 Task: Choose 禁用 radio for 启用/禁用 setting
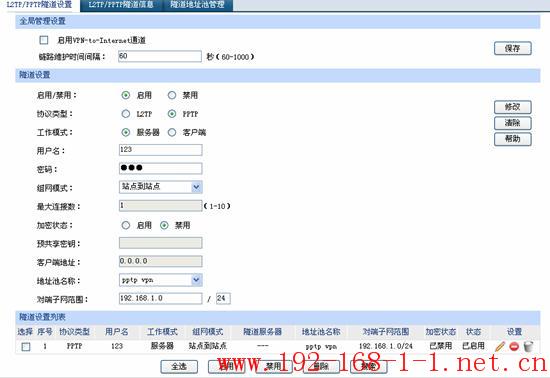click(172, 95)
